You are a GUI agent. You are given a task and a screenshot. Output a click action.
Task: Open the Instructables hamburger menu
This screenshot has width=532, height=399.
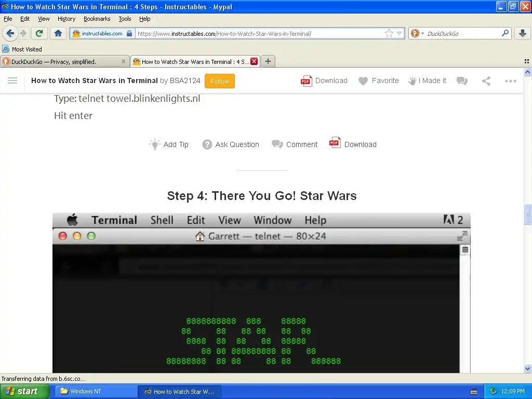point(12,81)
